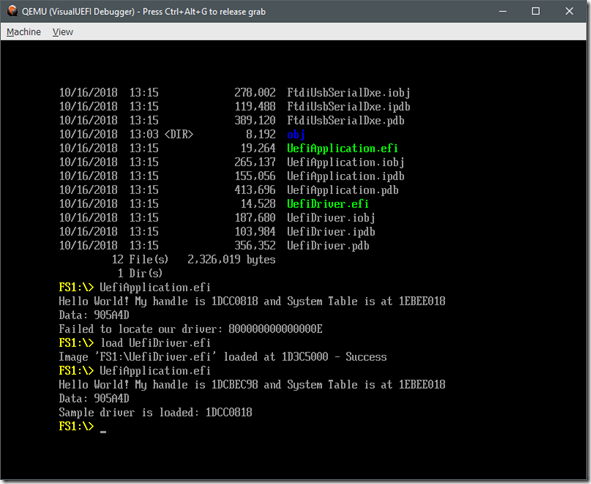Image resolution: width=591 pixels, height=484 pixels.
Task: Click the QEMU icon in title bar
Action: point(12,11)
